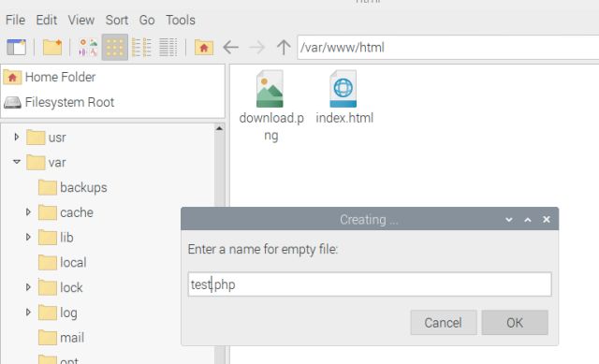The width and height of the screenshot is (599, 364).
Task: Open the Edit menu
Action: tap(46, 20)
